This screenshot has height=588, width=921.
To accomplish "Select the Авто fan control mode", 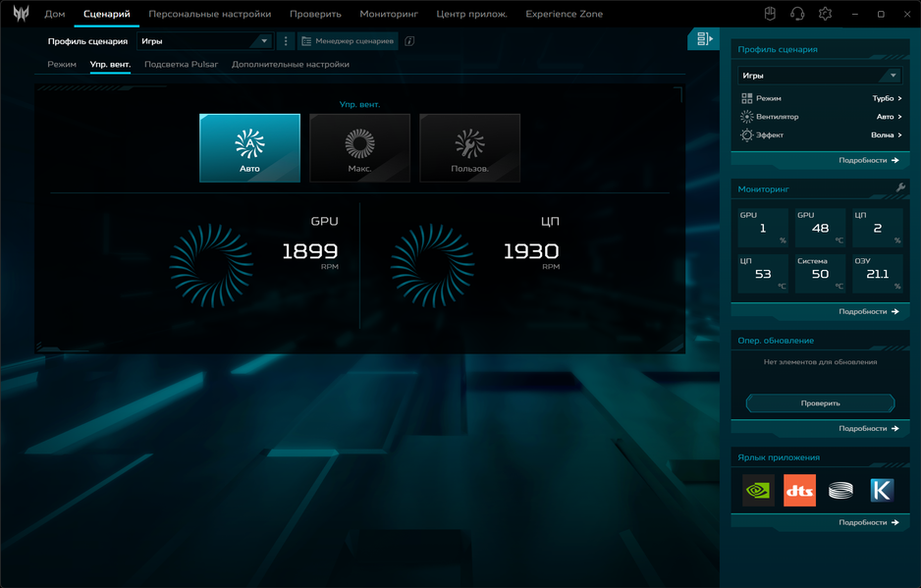I will [x=249, y=148].
